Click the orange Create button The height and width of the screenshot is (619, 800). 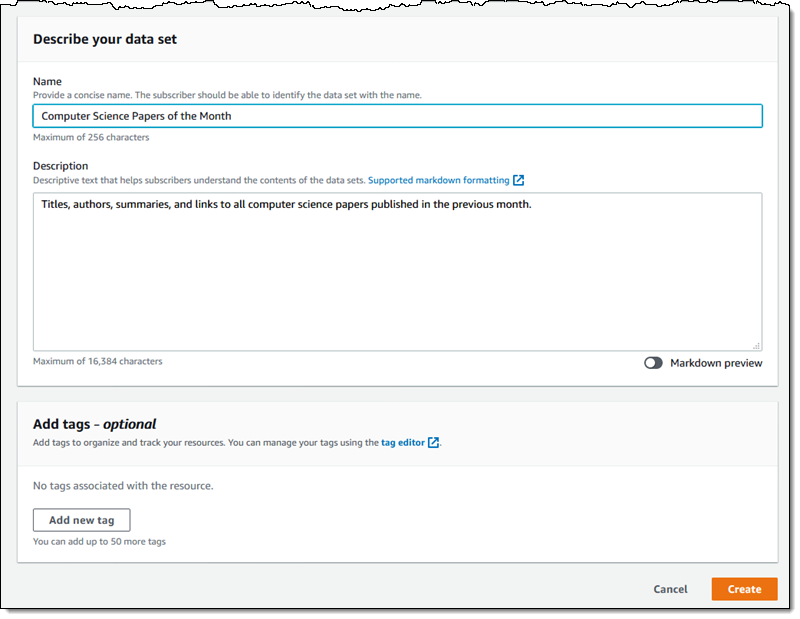coord(744,589)
